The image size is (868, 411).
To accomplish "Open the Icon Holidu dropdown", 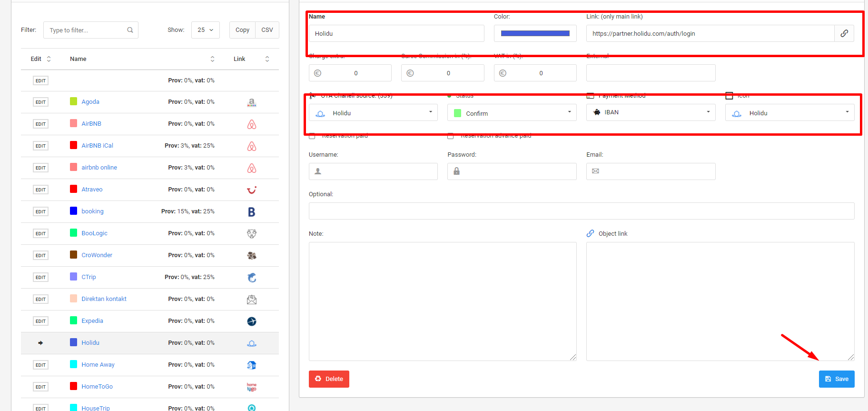I will point(789,113).
